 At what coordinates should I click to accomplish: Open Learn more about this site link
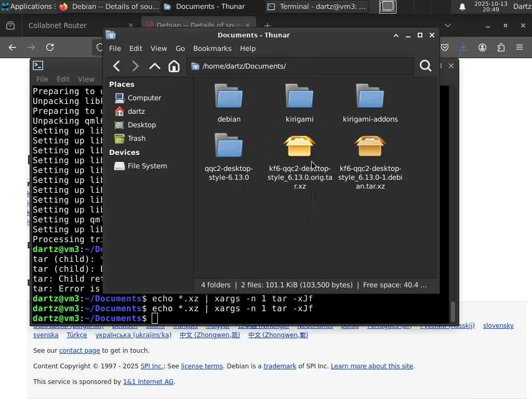[372, 366]
